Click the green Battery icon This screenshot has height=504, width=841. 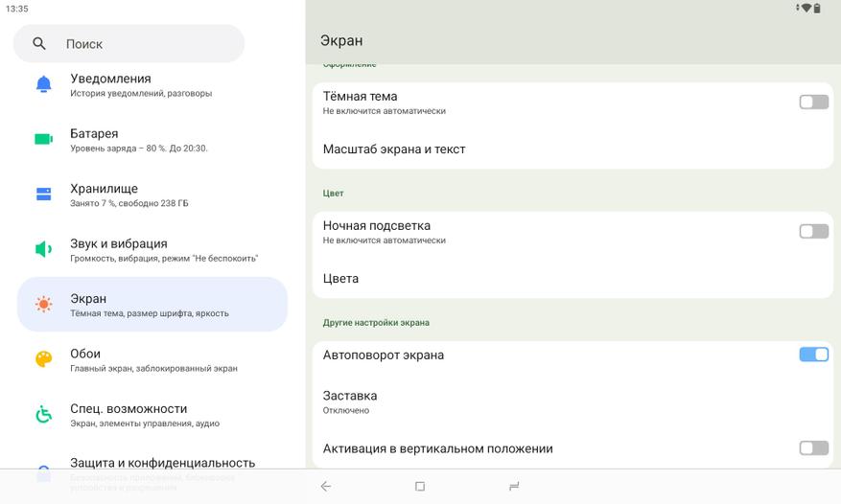tap(43, 139)
